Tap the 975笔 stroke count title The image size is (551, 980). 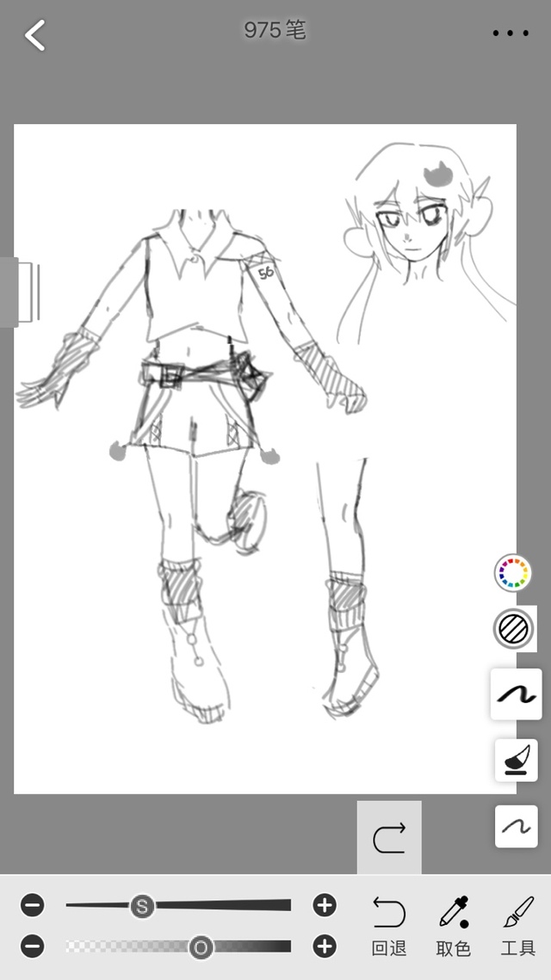click(x=275, y=31)
